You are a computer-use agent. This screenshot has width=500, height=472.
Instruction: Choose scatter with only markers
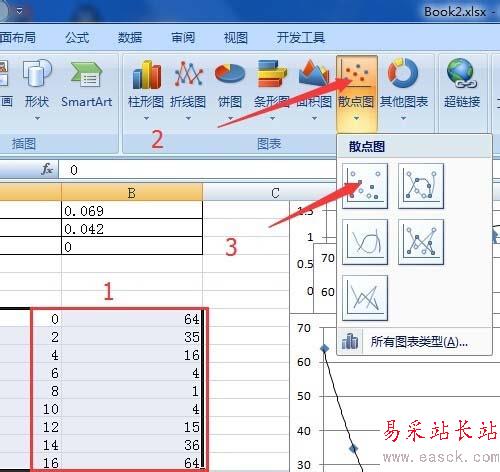[x=365, y=186]
